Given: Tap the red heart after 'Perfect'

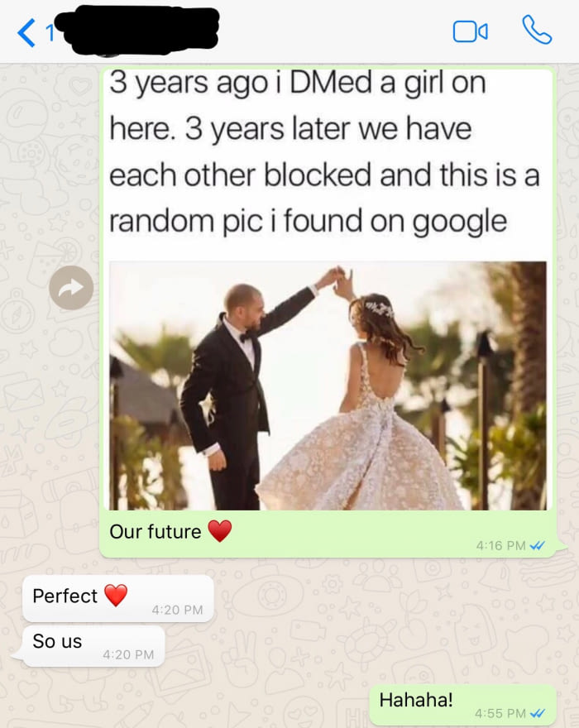Looking at the screenshot, I should (x=116, y=595).
